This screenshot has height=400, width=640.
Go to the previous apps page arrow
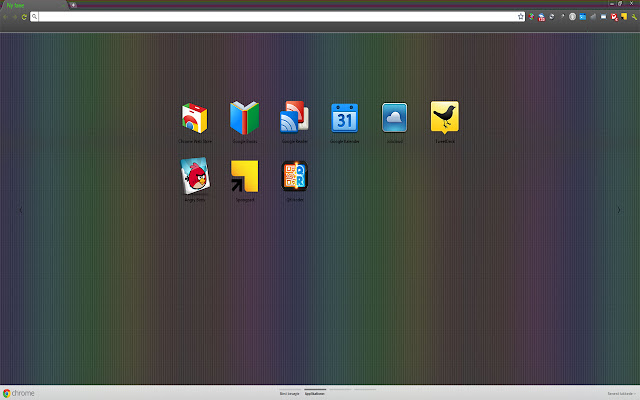click(x=20, y=210)
